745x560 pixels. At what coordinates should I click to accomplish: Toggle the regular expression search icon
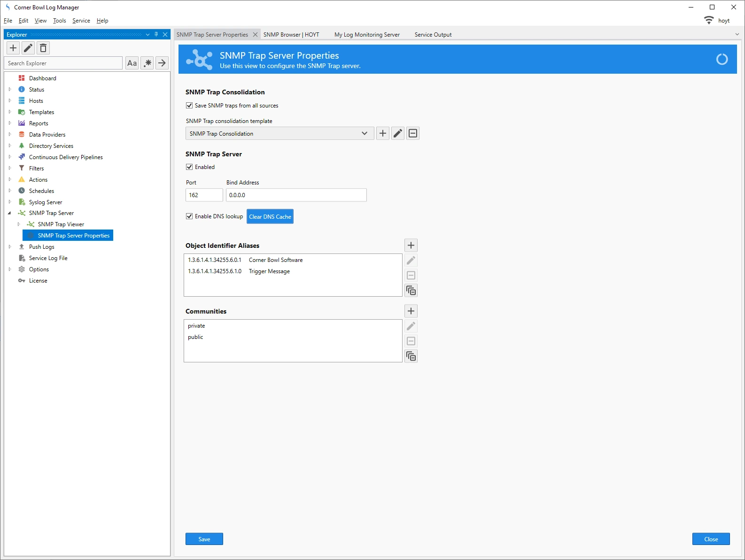pyautogui.click(x=147, y=63)
